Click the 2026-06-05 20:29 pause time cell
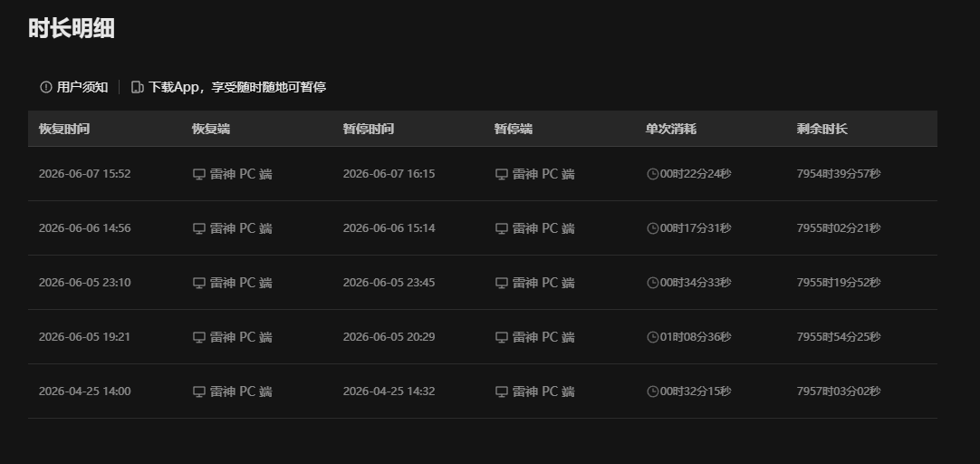Image resolution: width=980 pixels, height=464 pixels. (x=389, y=337)
